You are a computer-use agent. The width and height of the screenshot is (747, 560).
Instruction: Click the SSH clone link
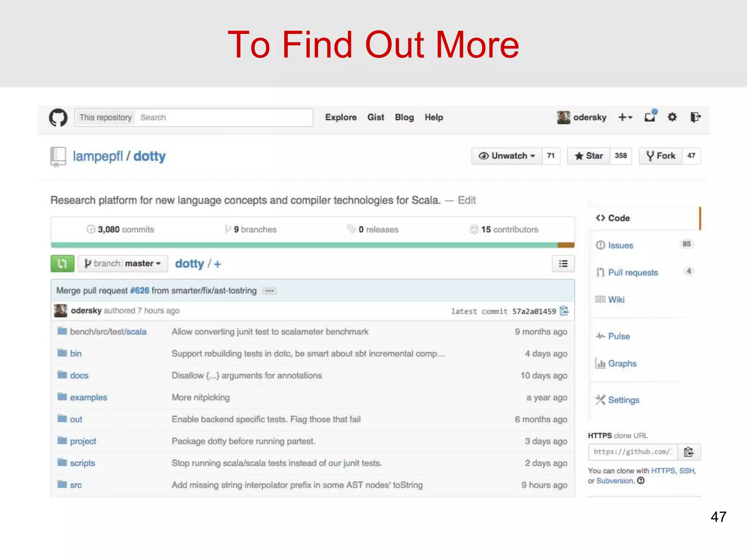(687, 471)
